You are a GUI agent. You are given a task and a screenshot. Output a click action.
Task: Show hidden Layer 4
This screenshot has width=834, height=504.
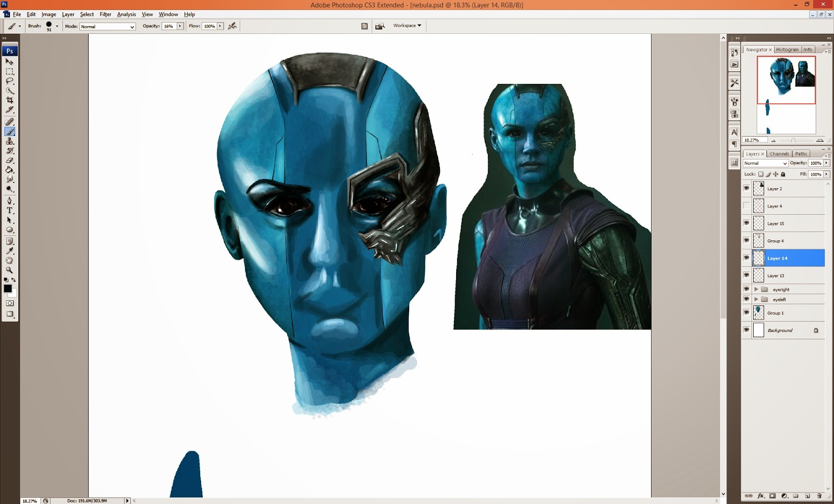[x=746, y=206]
